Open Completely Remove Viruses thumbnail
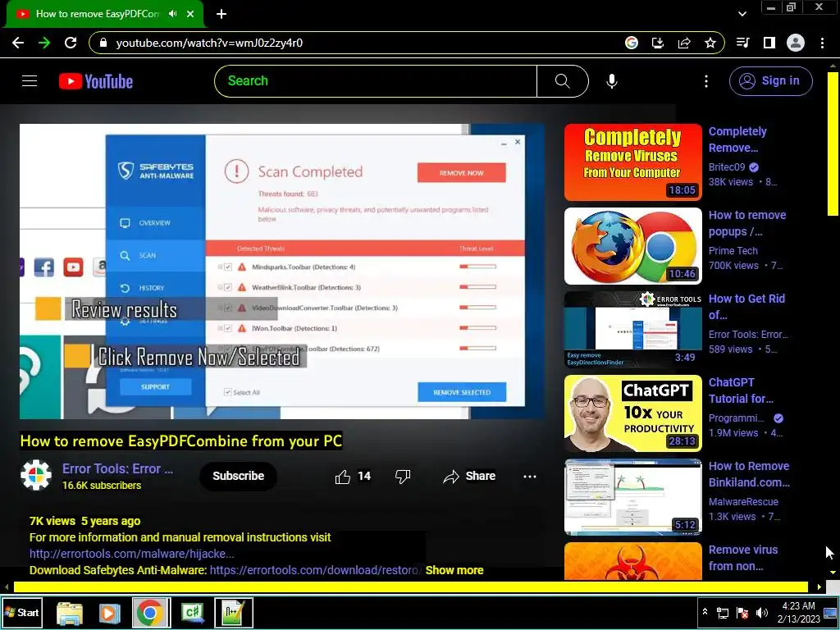840x630 pixels. tap(632, 162)
